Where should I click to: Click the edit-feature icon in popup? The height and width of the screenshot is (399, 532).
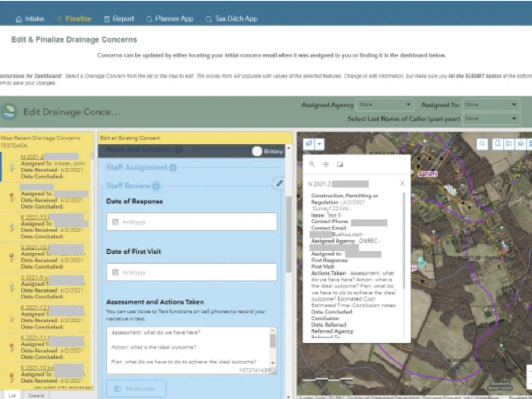(339, 164)
